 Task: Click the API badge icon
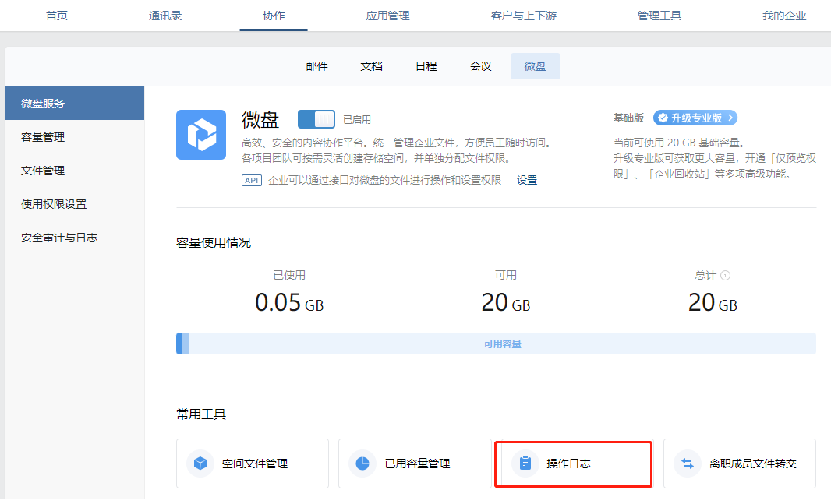point(252,180)
